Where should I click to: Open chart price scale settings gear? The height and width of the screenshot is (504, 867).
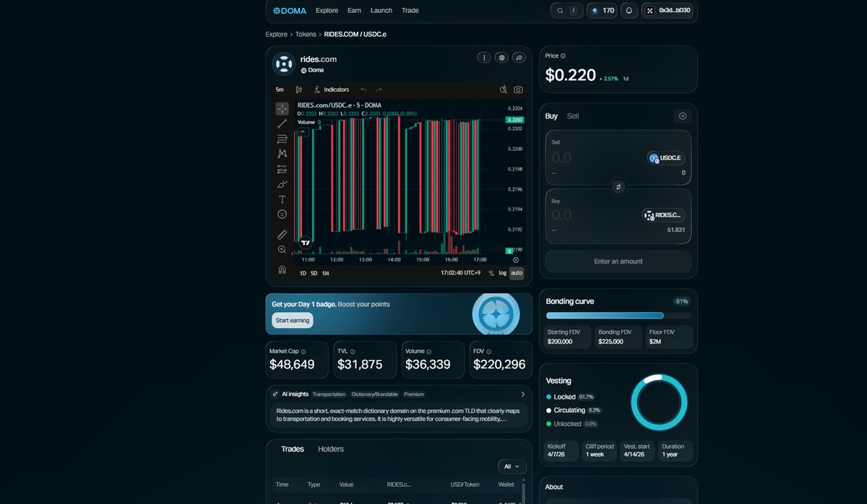(516, 259)
